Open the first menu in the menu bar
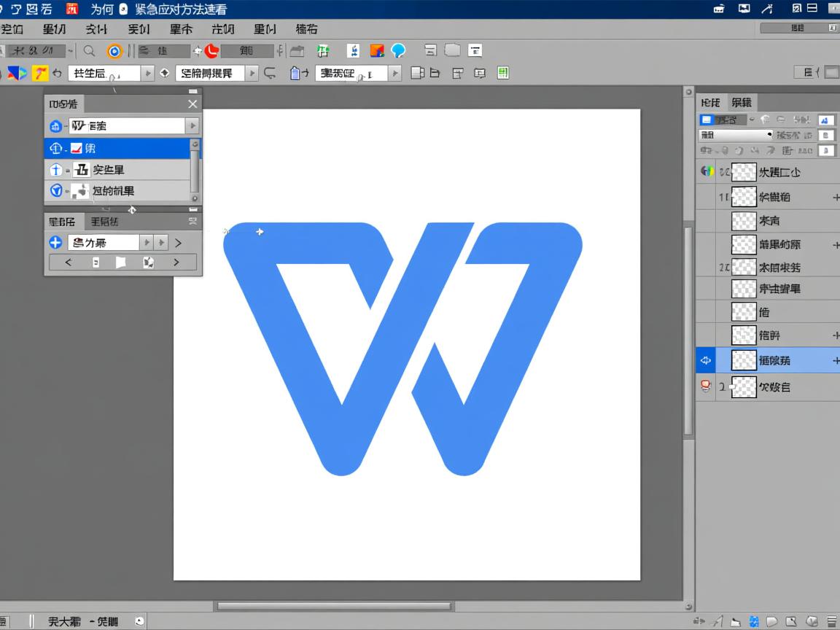 click(x=12, y=29)
